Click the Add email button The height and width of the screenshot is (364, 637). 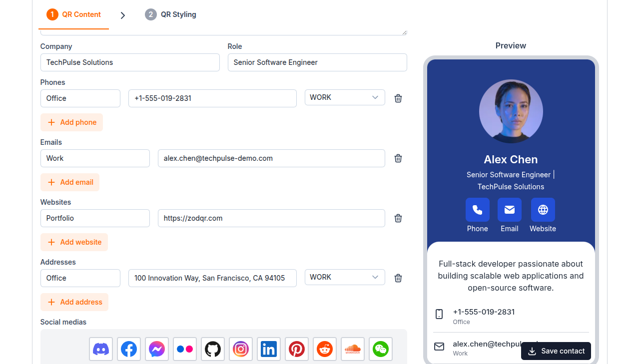point(70,182)
